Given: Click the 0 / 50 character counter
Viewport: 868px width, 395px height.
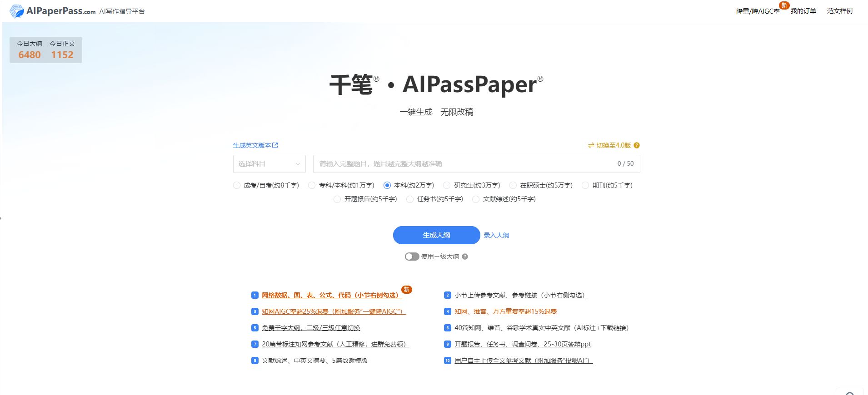Looking at the screenshot, I should coord(625,164).
